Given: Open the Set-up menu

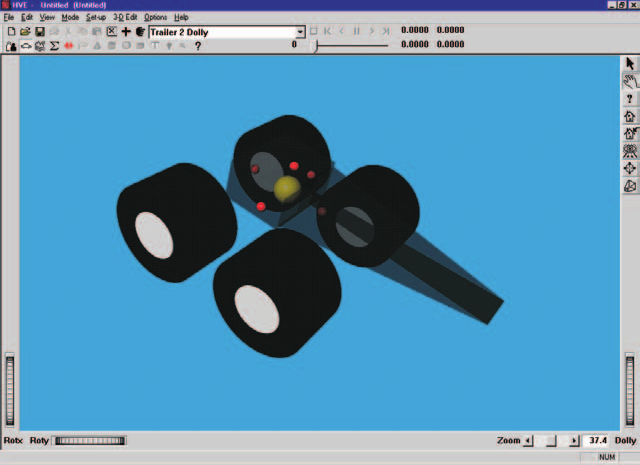Looking at the screenshot, I should (x=96, y=17).
